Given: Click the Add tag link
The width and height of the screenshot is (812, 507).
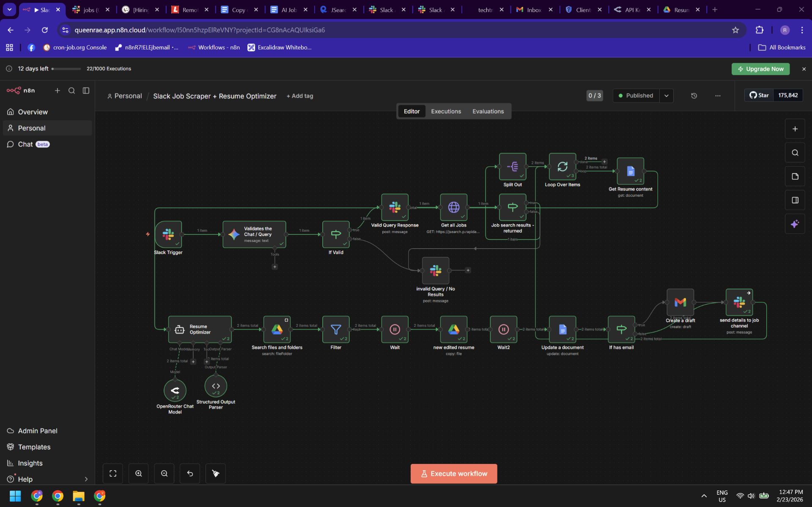Looking at the screenshot, I should pos(300,96).
